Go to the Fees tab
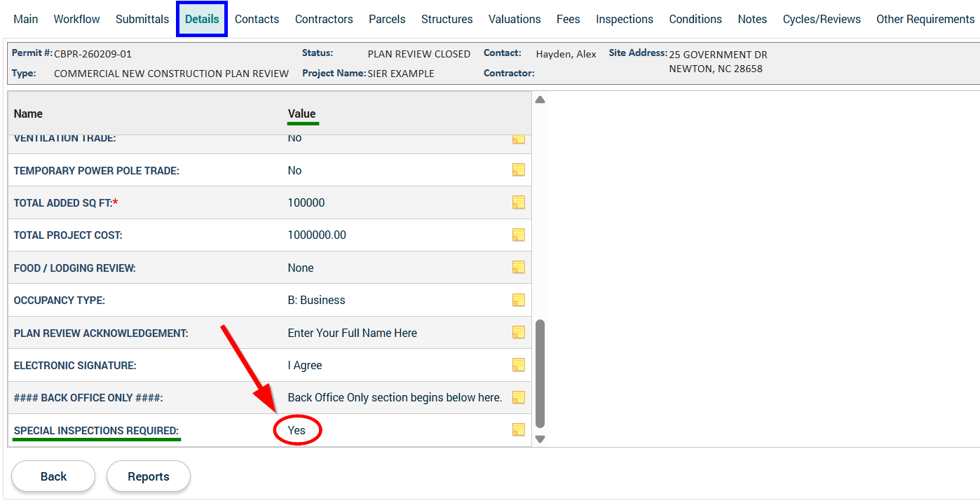This screenshot has height=503, width=980. [568, 19]
